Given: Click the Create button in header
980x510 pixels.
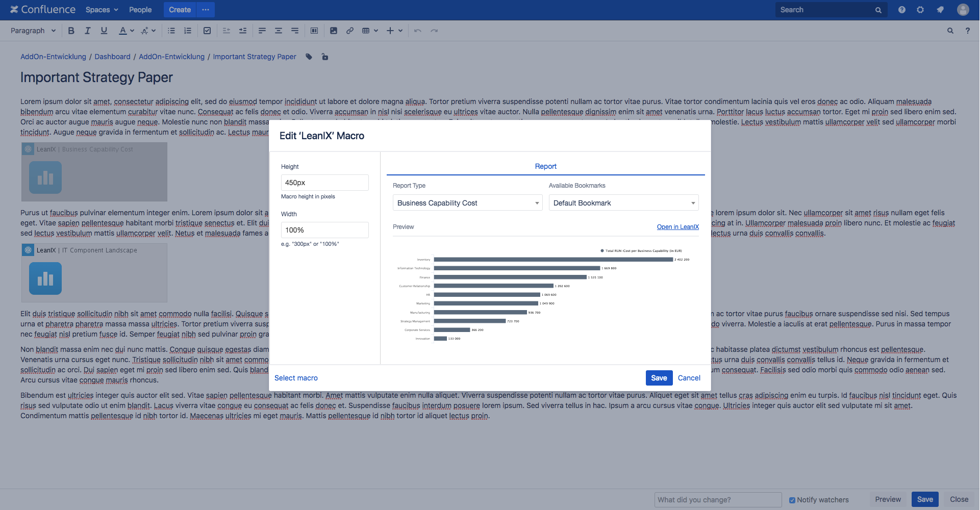Looking at the screenshot, I should [180, 10].
